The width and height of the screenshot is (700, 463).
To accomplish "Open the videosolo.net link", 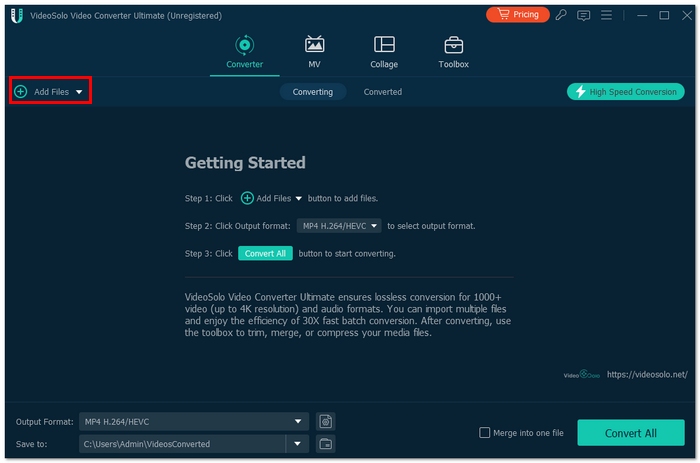I will coord(647,374).
